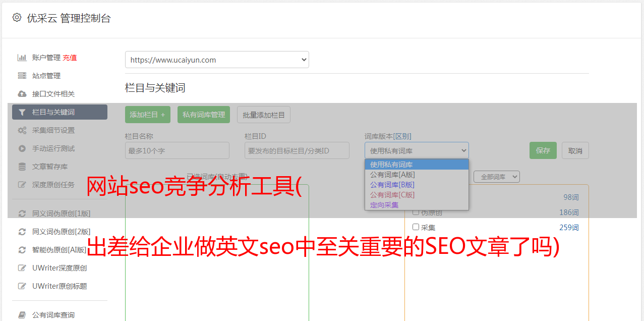Click the red 充值 link
Screen dimensions: 644x321
pos(70,58)
